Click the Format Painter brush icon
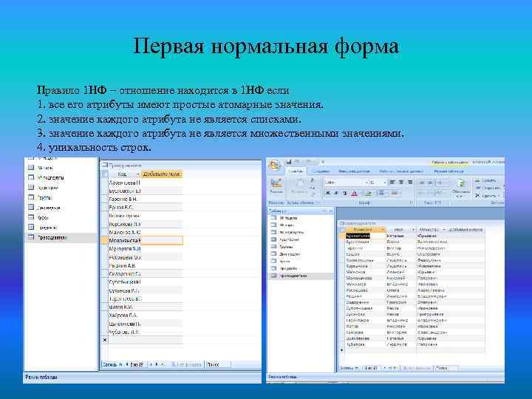The image size is (532, 399). [x=313, y=194]
